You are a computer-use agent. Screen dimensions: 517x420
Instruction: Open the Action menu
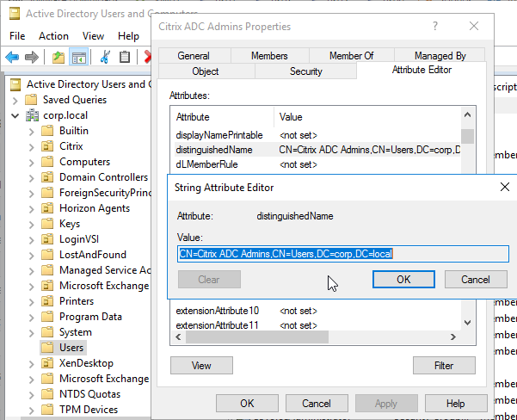tap(53, 35)
